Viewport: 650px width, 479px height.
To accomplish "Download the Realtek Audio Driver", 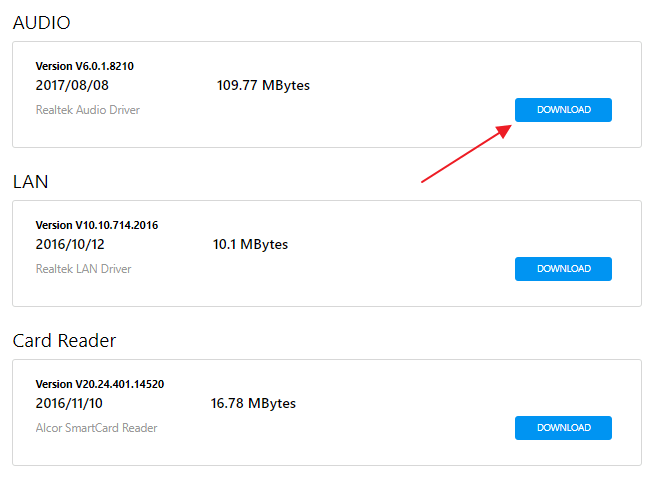I will coord(563,110).
